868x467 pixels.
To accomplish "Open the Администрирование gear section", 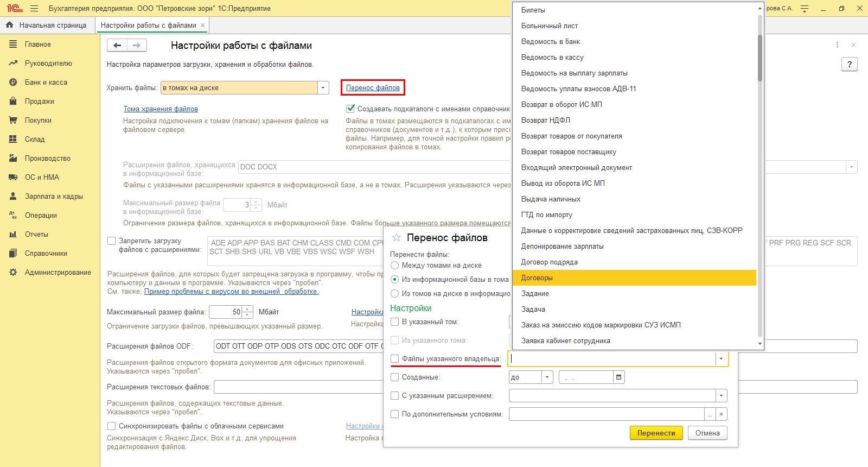I will [x=13, y=273].
